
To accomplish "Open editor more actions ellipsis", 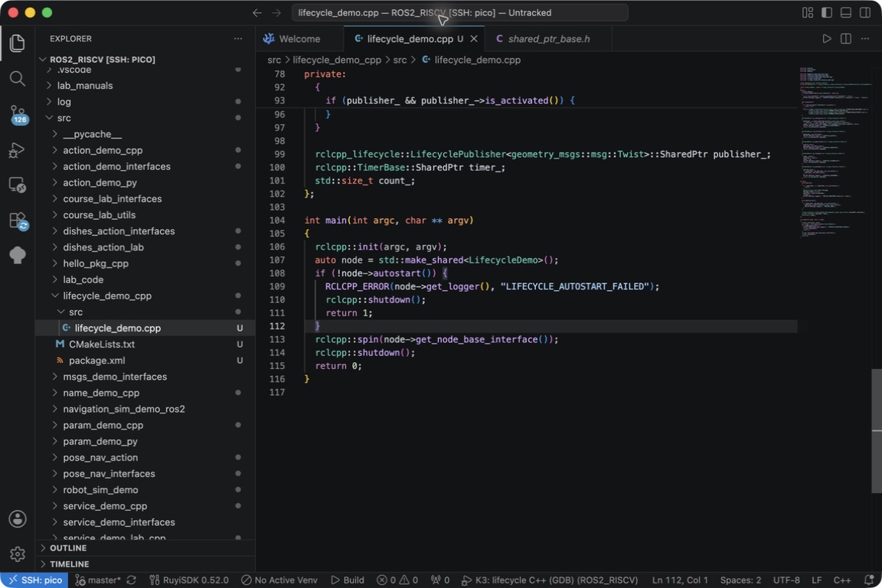I will pos(865,39).
